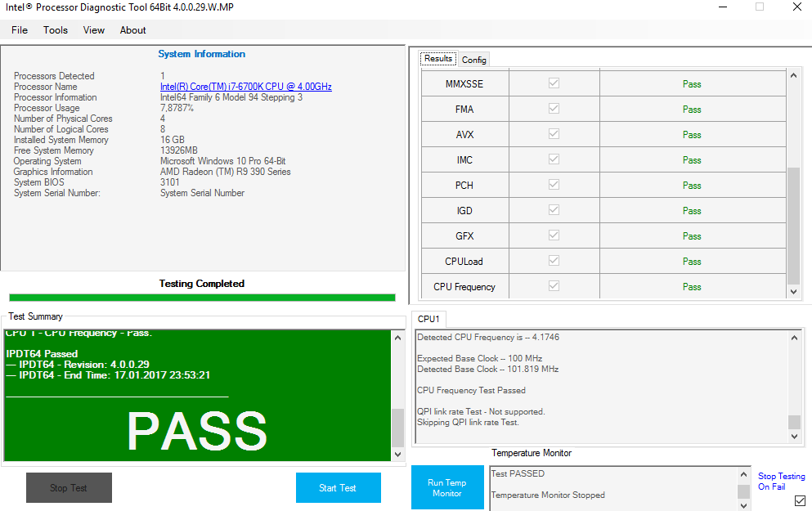The image size is (812, 511).
Task: Minimize the Intel Processor Diagnostic Tool window
Action: point(723,7)
